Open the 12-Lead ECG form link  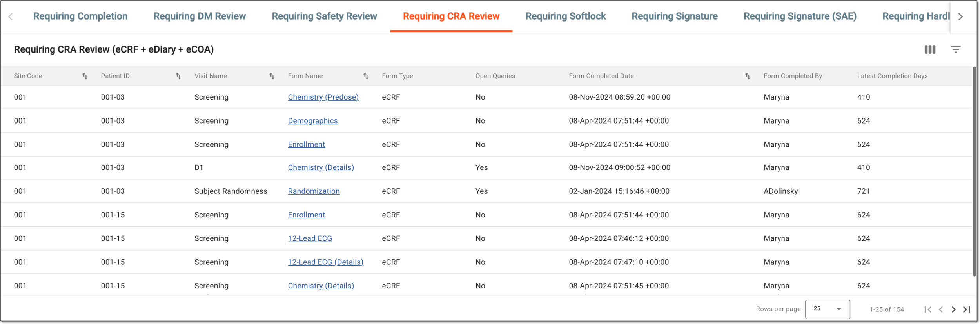click(310, 238)
